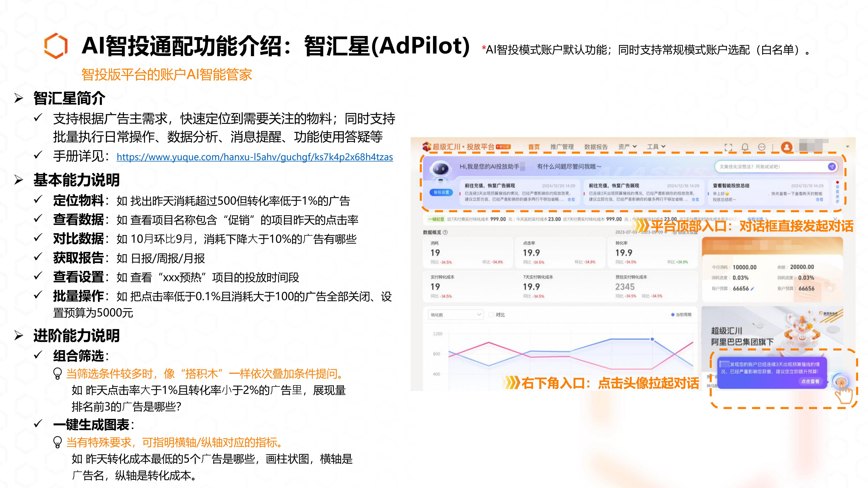Click the chat bubble message icon
Screen dimensions: 868x488
pos(762,147)
